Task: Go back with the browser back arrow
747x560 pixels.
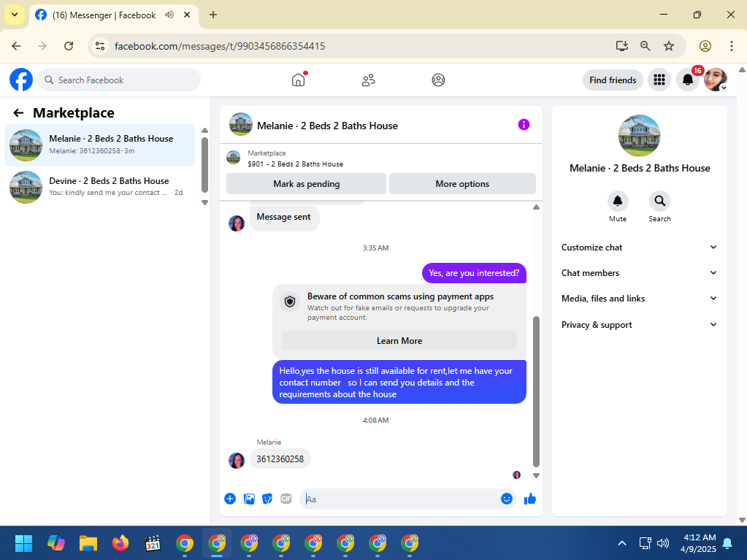Action: tap(16, 46)
